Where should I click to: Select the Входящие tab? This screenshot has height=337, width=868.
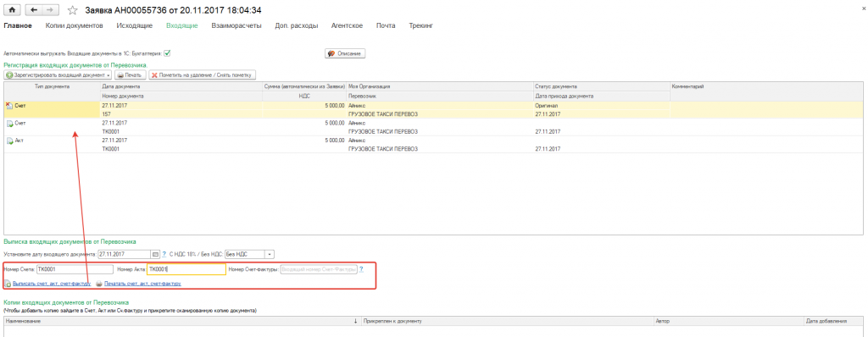tap(181, 25)
